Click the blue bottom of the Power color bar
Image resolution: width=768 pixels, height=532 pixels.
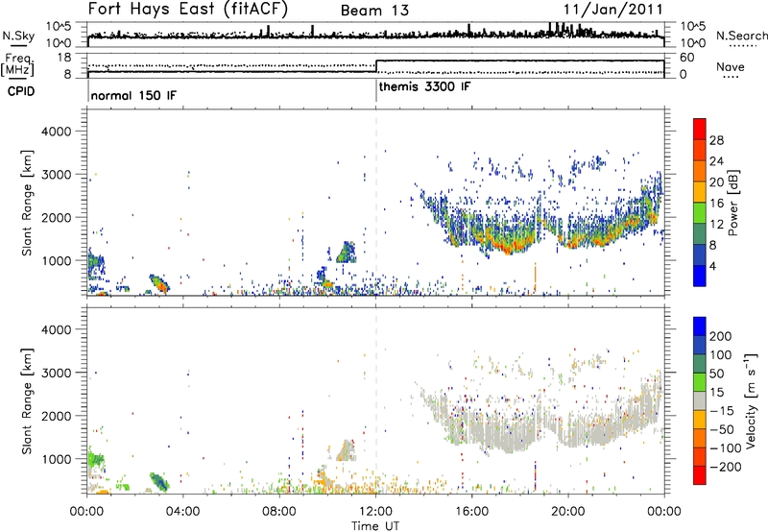pos(700,276)
